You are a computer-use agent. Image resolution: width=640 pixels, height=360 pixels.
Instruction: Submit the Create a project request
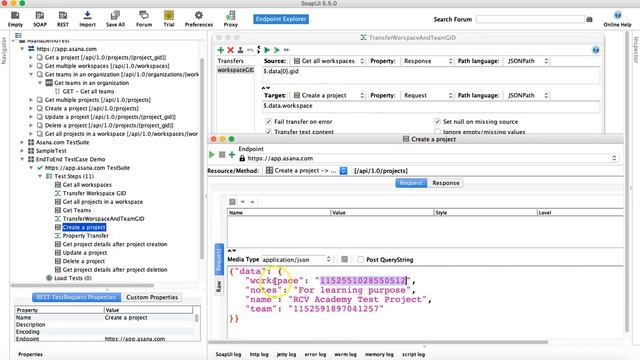coord(211,155)
